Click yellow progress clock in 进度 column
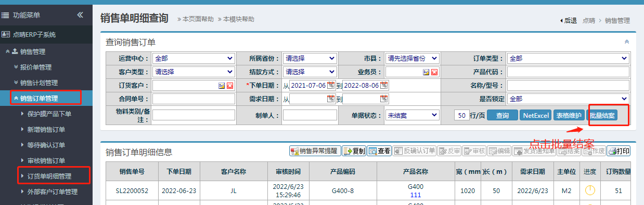Screen dimensions: 644x205 589,190
